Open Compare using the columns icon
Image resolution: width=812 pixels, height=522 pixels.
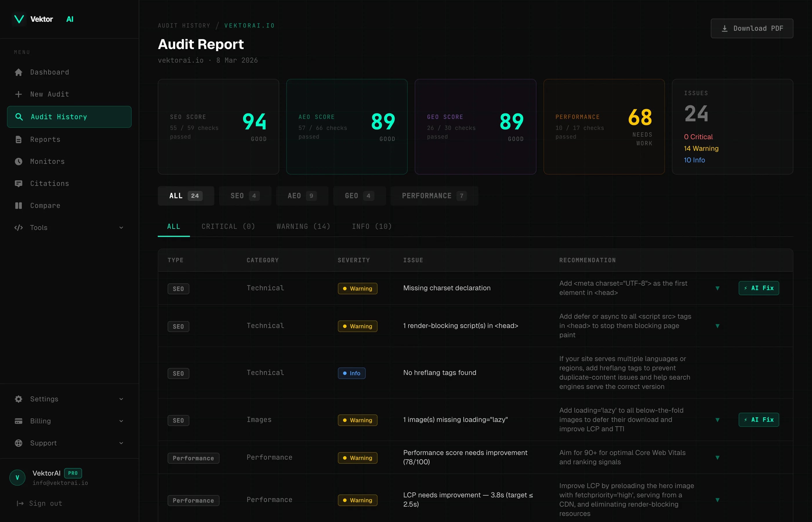tap(19, 205)
